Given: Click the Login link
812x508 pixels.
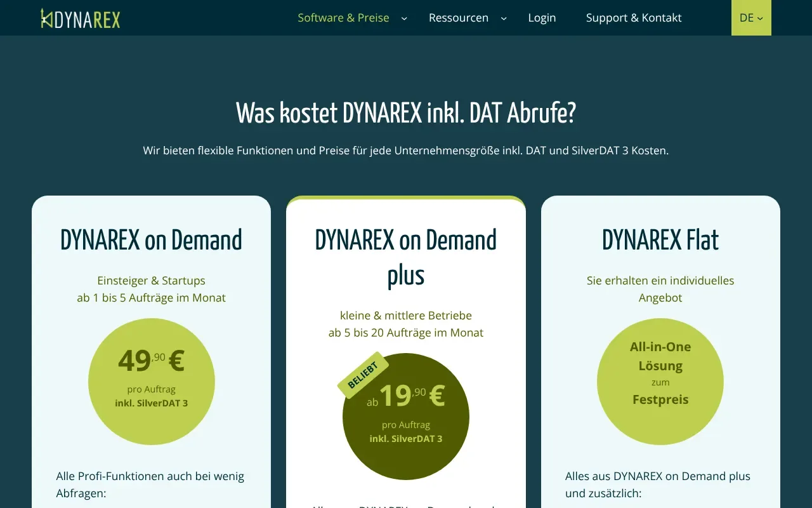Looking at the screenshot, I should [542, 18].
